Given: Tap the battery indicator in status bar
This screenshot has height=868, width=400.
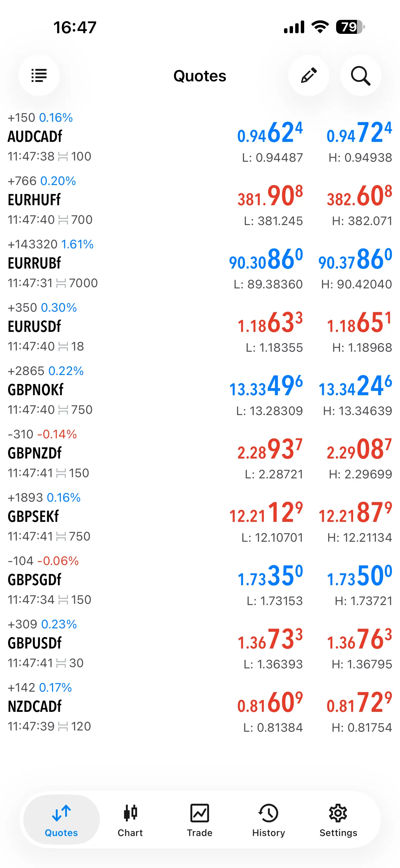Looking at the screenshot, I should (350, 27).
